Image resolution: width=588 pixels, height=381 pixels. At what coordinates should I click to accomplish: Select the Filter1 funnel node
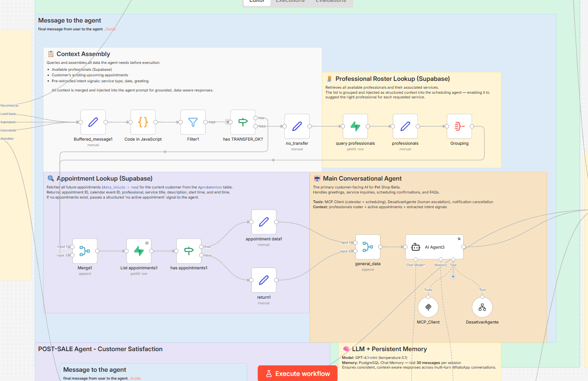(x=193, y=122)
